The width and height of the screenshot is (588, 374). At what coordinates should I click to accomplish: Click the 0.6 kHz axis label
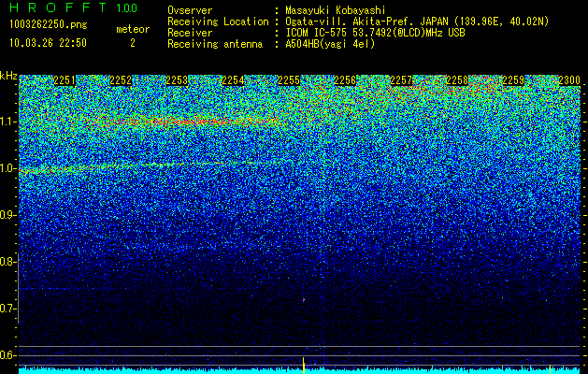point(6,355)
